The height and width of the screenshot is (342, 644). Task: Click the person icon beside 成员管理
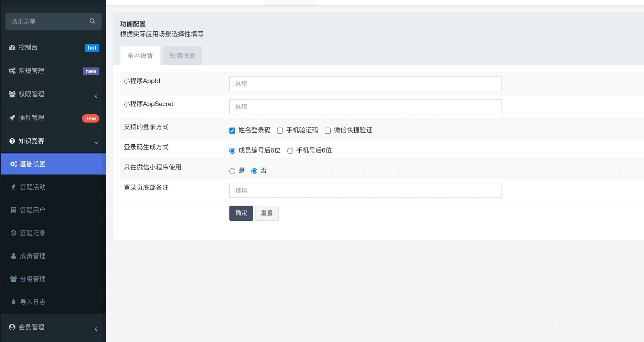coord(13,256)
